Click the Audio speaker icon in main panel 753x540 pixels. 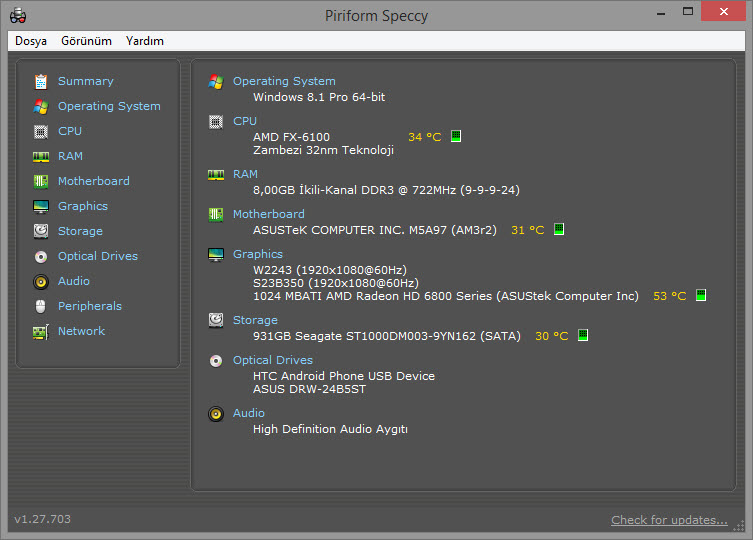(216, 414)
